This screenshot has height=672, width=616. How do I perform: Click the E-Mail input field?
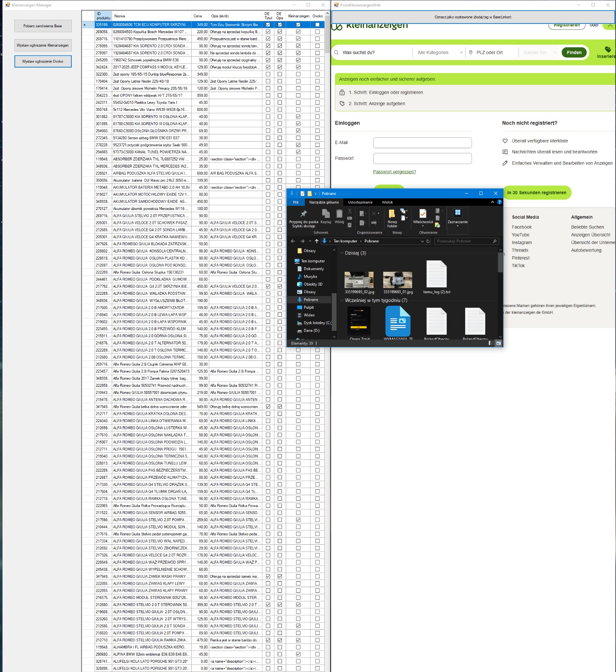pyautogui.click(x=422, y=143)
